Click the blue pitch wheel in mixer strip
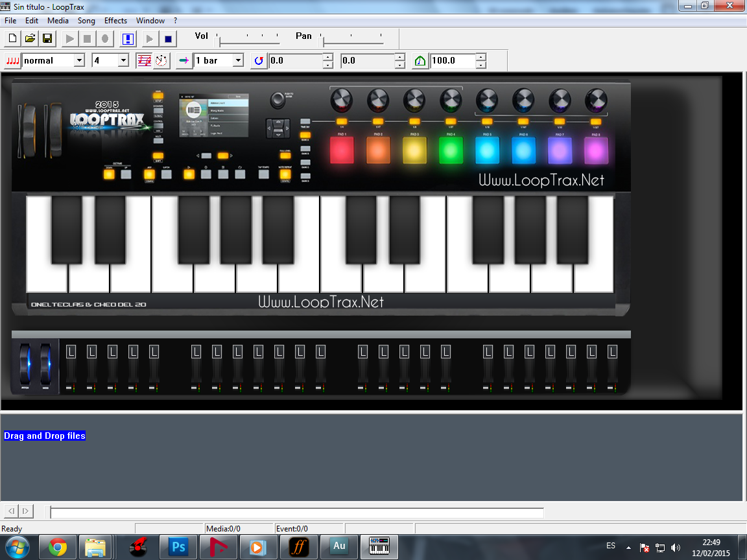The height and width of the screenshot is (560, 747). 26,364
